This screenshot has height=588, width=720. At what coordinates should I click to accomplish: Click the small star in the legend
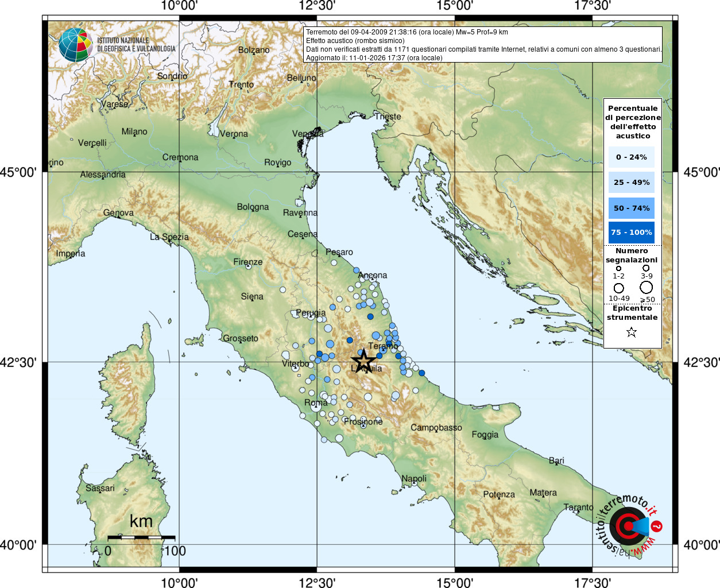(632, 332)
